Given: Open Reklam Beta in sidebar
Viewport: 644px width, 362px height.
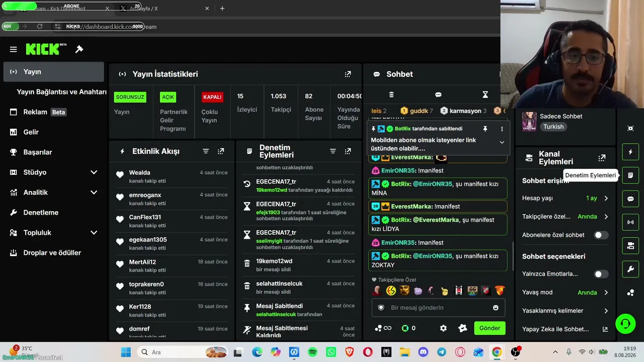Looking at the screenshot, I should click(x=53, y=112).
